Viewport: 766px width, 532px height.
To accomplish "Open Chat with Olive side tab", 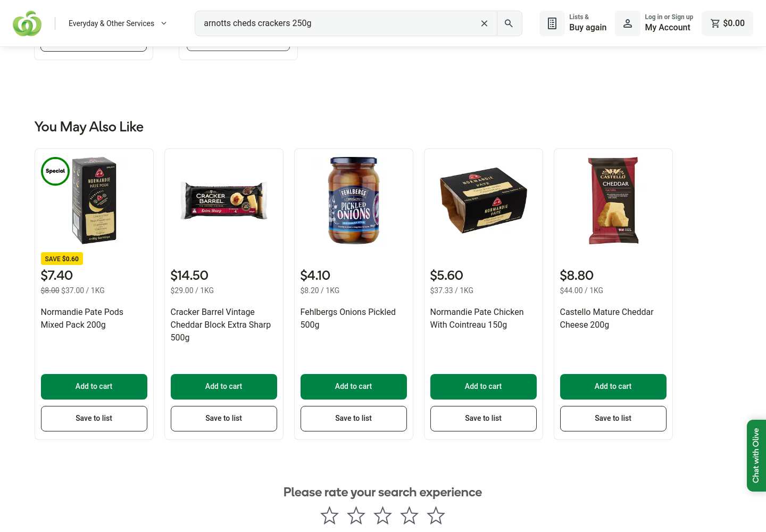I will point(756,455).
